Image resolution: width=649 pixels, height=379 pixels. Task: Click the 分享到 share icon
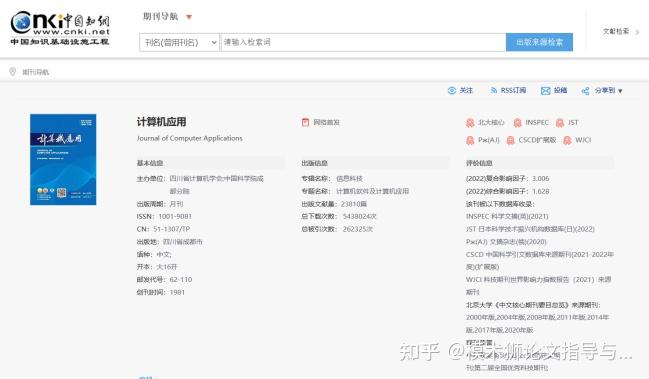click(x=585, y=91)
